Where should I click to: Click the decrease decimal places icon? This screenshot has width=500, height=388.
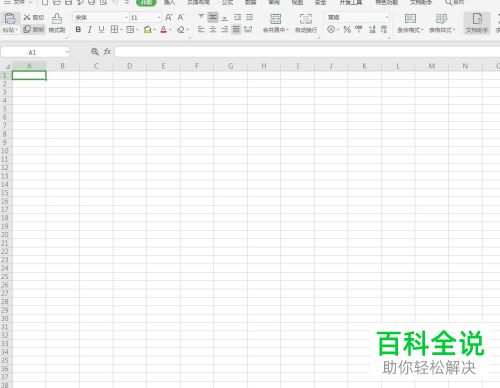pyautogui.click(x=384, y=29)
